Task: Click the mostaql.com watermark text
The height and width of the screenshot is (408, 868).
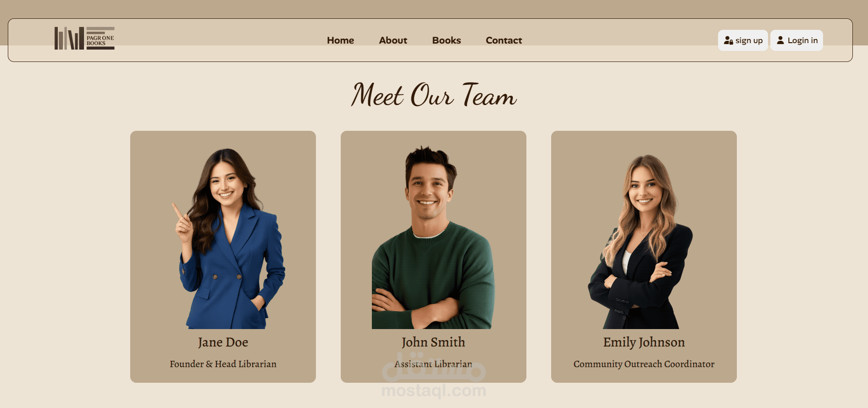Action: point(434,391)
